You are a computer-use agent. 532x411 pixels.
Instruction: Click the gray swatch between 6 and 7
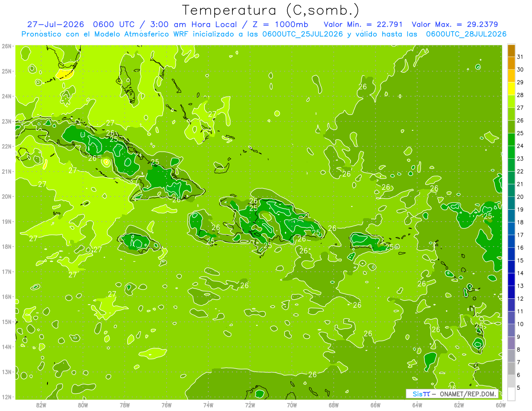(x=511, y=368)
